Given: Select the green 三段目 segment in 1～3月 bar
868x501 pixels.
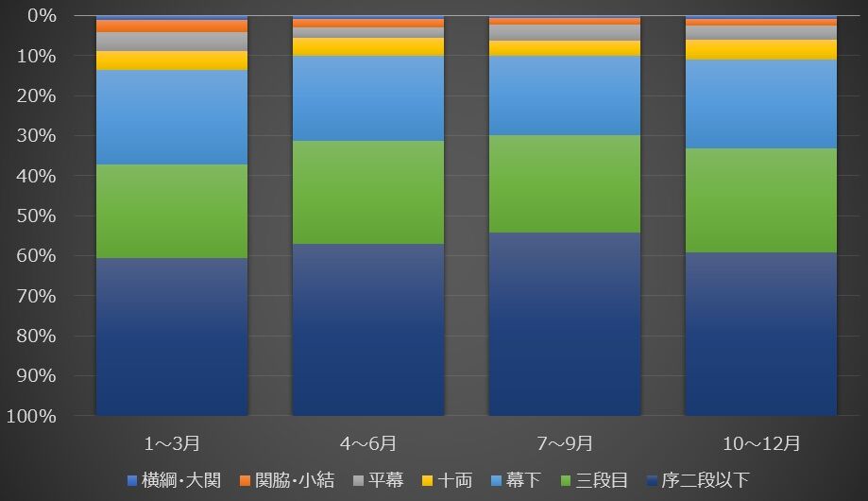Looking at the screenshot, I should coord(172,211).
